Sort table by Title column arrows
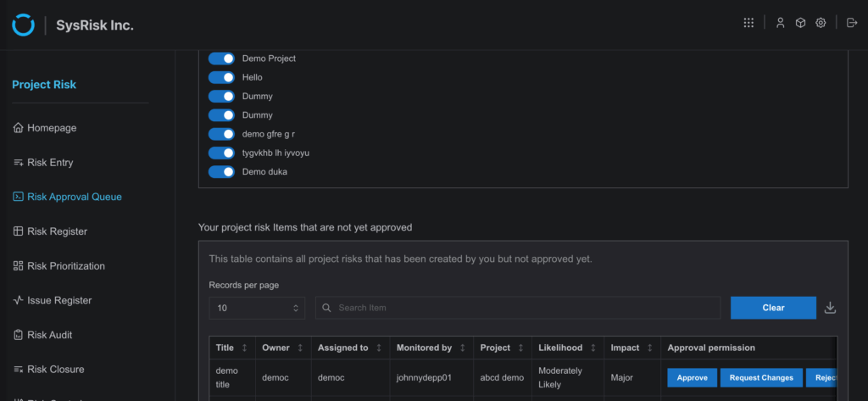868x401 pixels. pyautogui.click(x=245, y=348)
